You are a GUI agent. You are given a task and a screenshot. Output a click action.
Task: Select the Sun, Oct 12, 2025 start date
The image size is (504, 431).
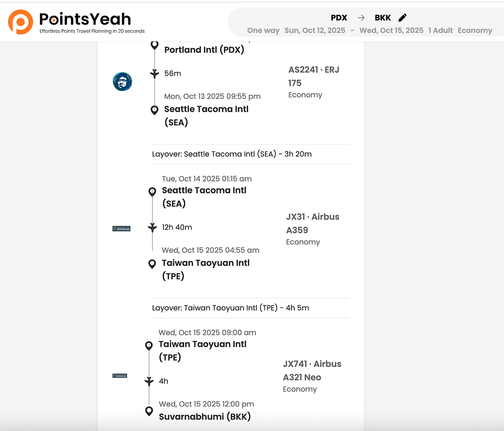(x=315, y=31)
